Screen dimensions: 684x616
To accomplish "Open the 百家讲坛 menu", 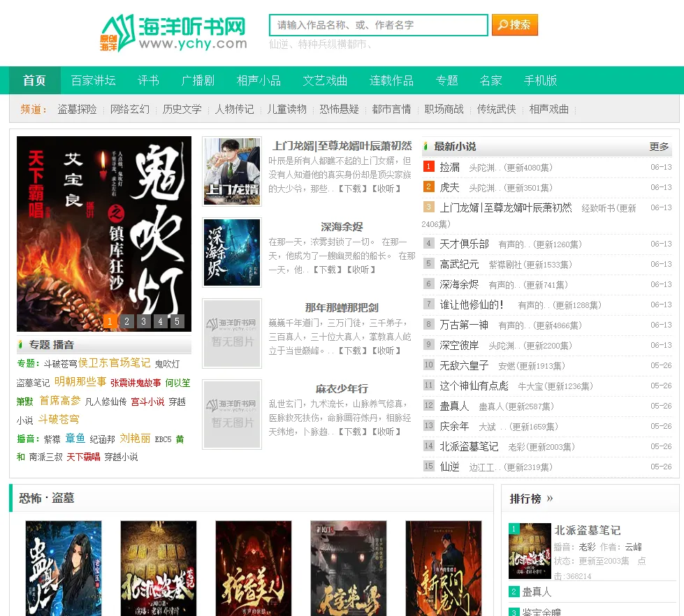I will (94, 80).
